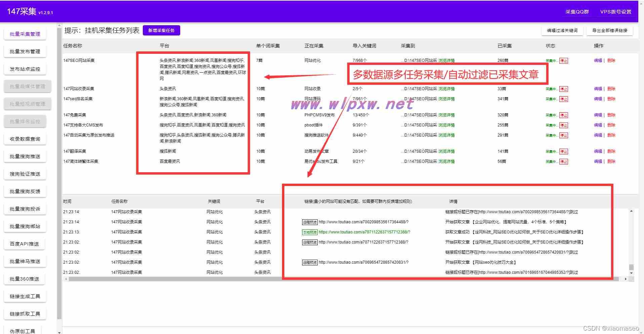The width and height of the screenshot is (644, 334).
Task: Select 批量搜狗推送 sidebar item
Action: pos(25,156)
